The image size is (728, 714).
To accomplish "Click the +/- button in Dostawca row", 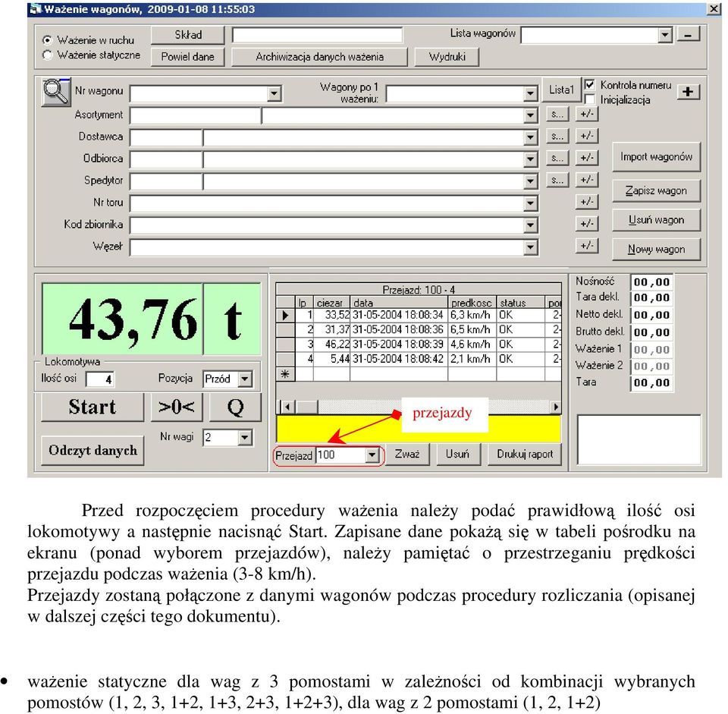I will (586, 136).
